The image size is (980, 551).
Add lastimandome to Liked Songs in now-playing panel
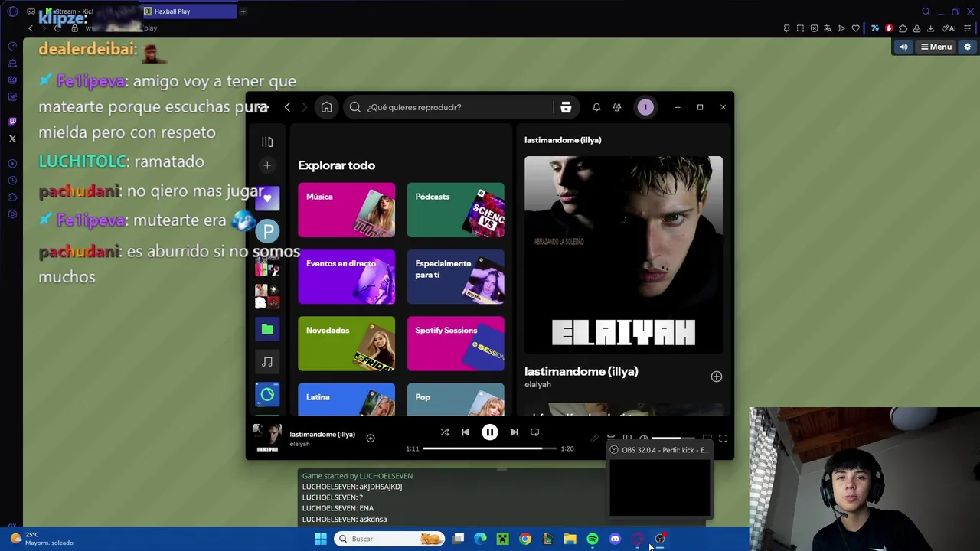(x=716, y=377)
